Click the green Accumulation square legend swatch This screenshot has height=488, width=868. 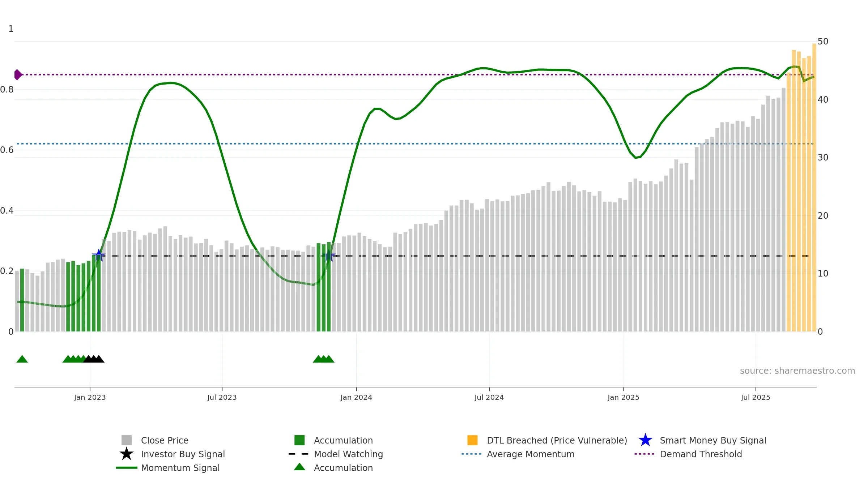[x=299, y=440]
